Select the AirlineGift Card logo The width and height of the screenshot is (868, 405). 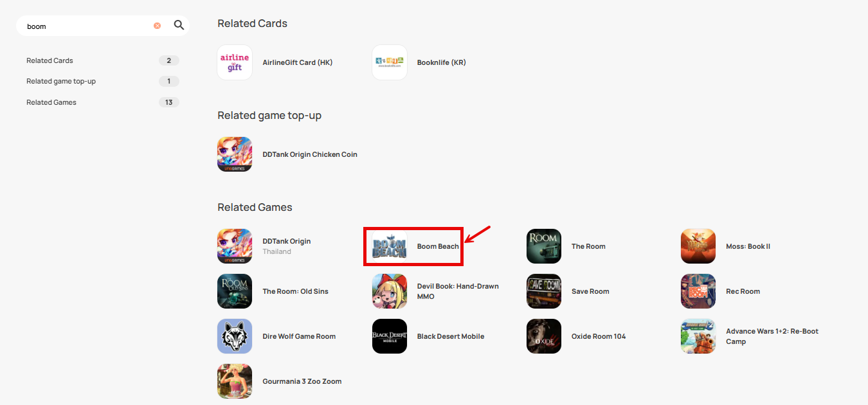pos(235,62)
